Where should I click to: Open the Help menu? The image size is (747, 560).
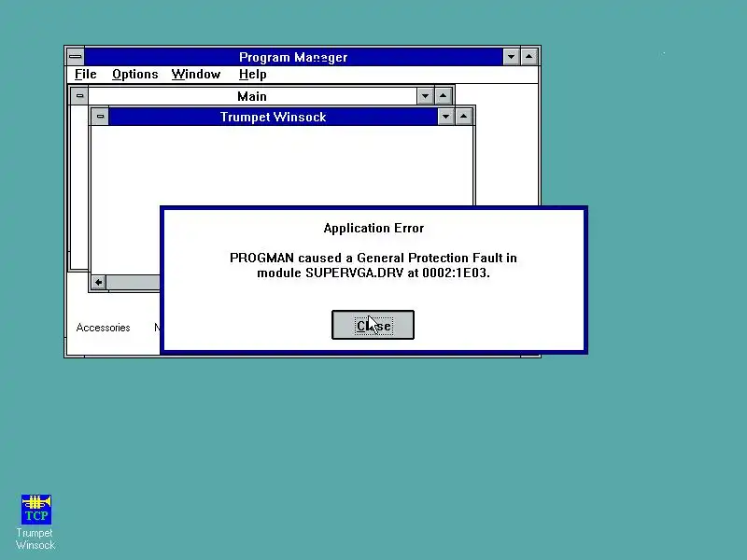coord(252,75)
